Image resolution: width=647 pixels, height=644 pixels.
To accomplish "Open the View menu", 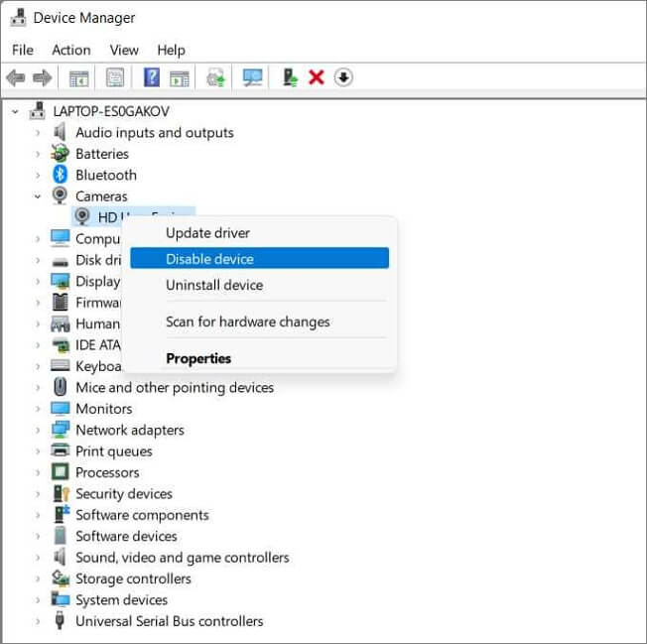I will (124, 50).
